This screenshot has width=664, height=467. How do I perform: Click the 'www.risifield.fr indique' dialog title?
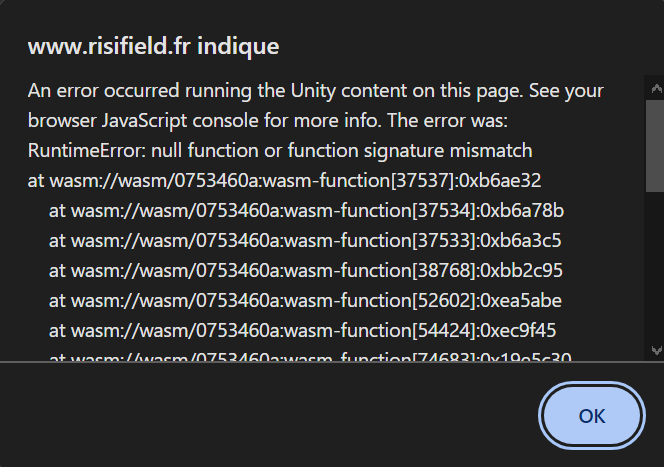click(x=153, y=46)
